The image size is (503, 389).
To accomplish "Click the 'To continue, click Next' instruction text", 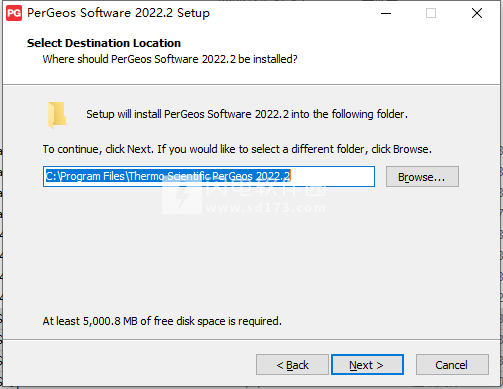I will (x=237, y=149).
